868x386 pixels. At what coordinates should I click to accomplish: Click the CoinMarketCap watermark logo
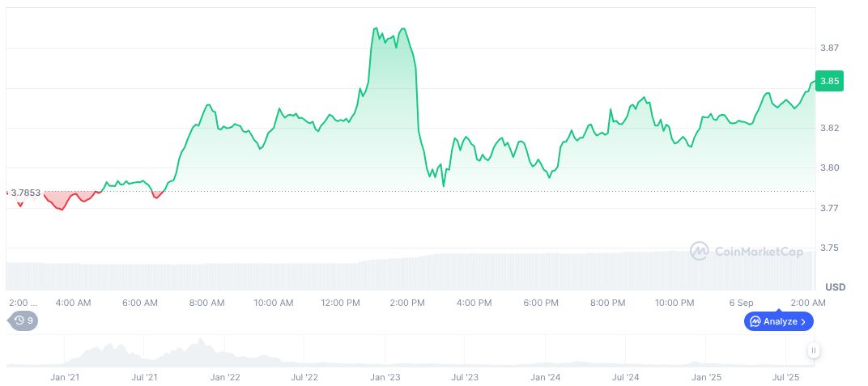(x=700, y=252)
